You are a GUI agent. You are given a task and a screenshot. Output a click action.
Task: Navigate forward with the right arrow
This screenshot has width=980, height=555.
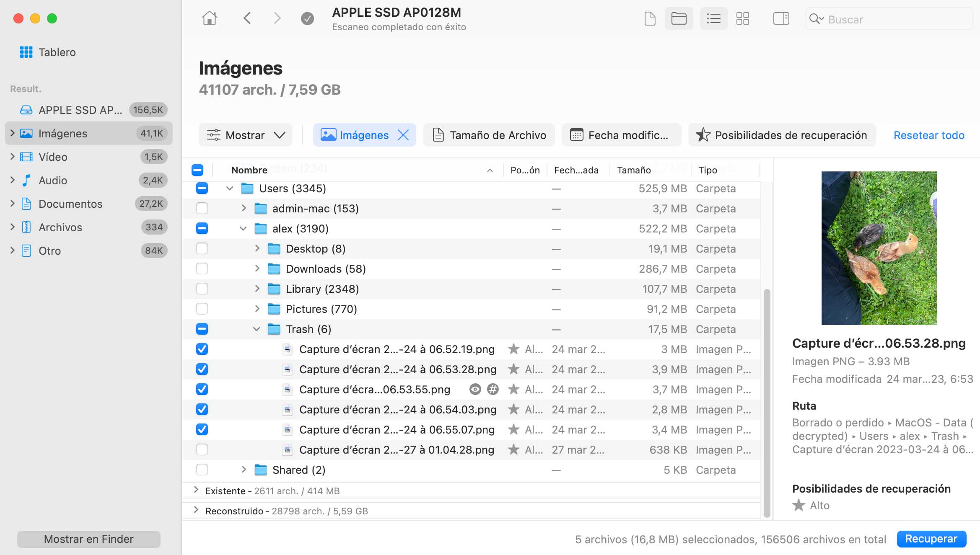click(277, 18)
